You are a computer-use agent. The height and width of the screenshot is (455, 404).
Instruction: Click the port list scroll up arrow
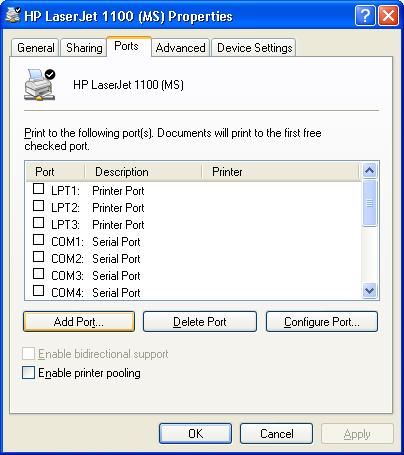tap(369, 171)
